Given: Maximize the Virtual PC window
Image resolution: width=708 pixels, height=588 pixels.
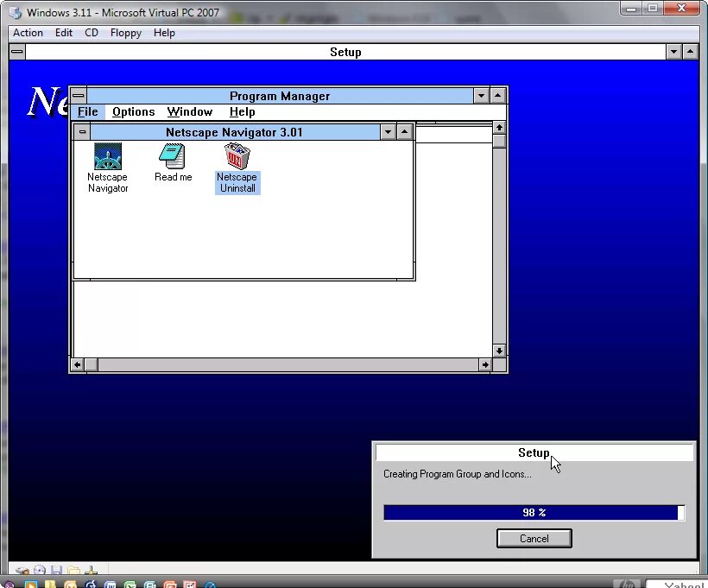Looking at the screenshot, I should click(653, 9).
